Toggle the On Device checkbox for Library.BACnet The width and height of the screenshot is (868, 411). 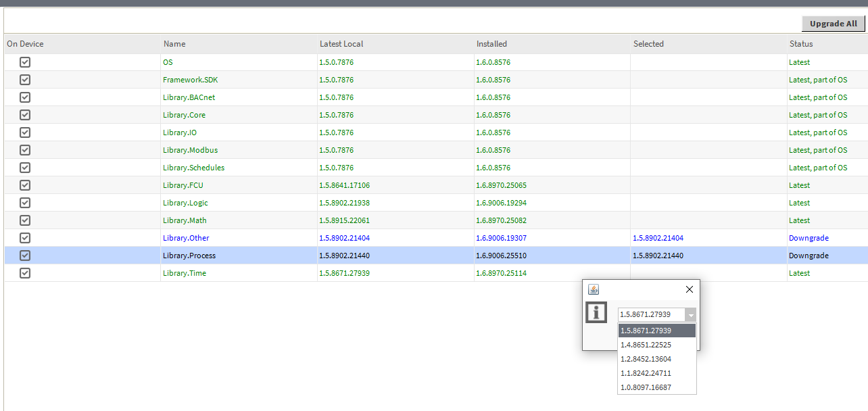[25, 97]
